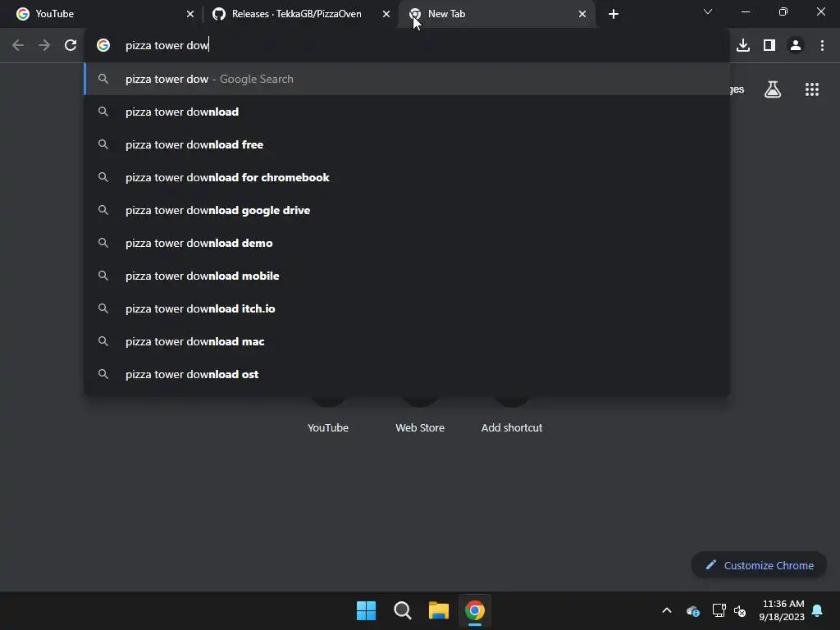The width and height of the screenshot is (840, 630).
Task: Show hidden system tray icons
Action: [667, 610]
